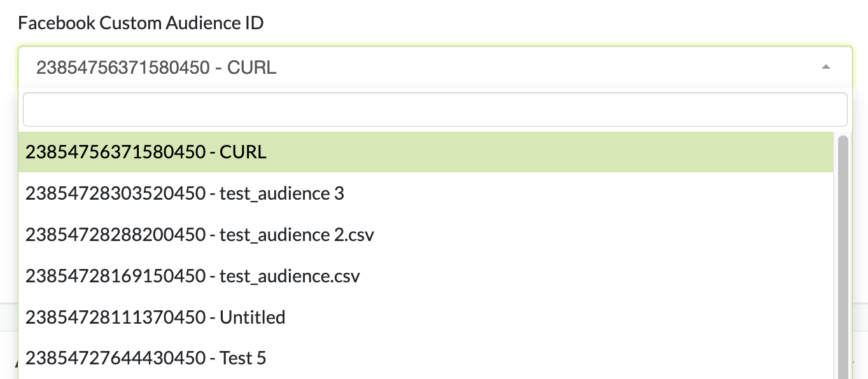Choose the test_audience 3 option
Image resolution: width=868 pixels, height=379 pixels.
tap(185, 193)
